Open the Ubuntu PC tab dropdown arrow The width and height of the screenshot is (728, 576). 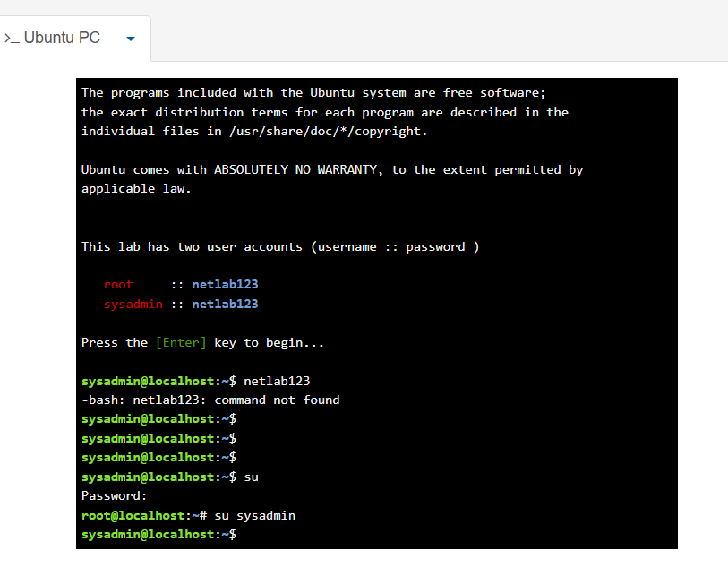[131, 39]
